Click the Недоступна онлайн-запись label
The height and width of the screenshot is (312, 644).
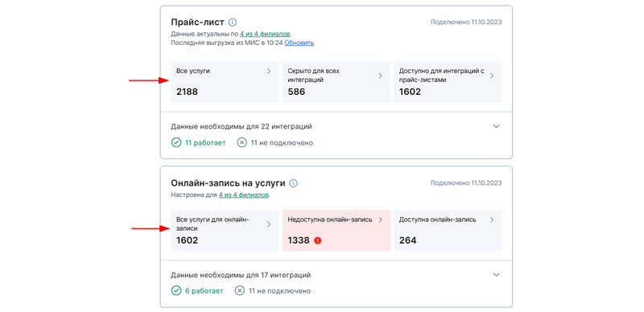pos(330,220)
